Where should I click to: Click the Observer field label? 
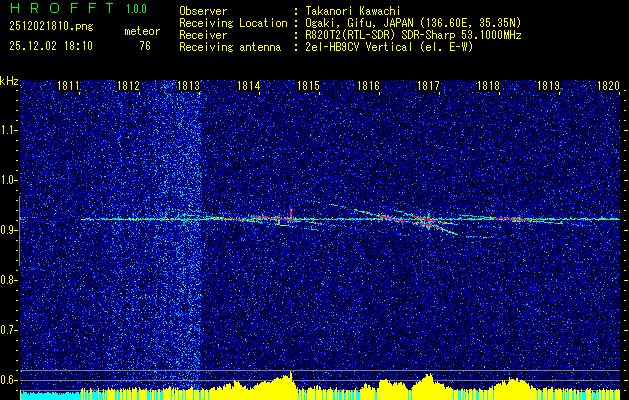point(203,11)
